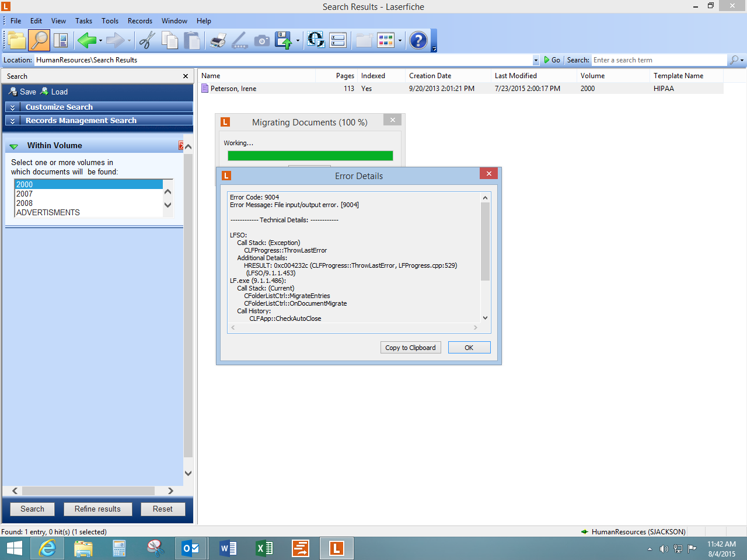Open the Edit menu
This screenshot has width=747, height=560.
36,21
